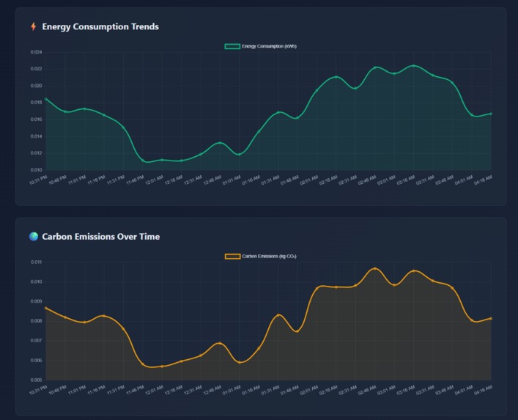This screenshot has width=518, height=420.
Task: Click the energy peak point at 03:16 AM
Action: click(414, 66)
